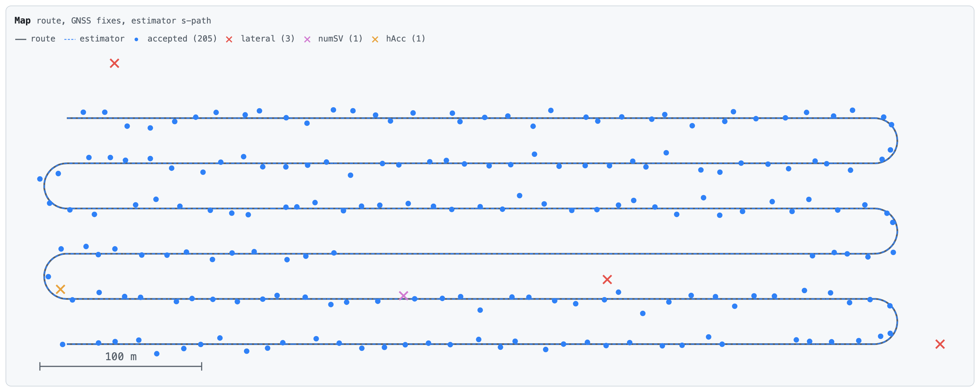This screenshot has height=392, width=980.
Task: Click the gray route line swatch in the legend
Action: 20,39
